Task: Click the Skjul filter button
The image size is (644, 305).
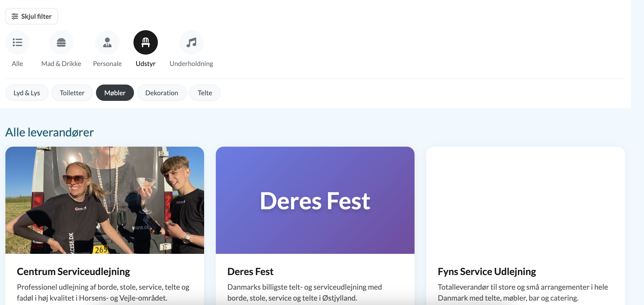Action: pyautogui.click(x=31, y=16)
